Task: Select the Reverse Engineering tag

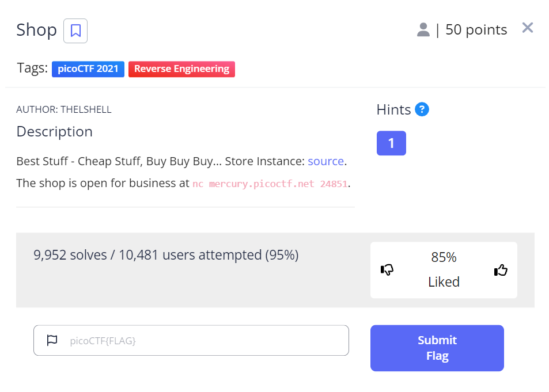Action: point(181,69)
